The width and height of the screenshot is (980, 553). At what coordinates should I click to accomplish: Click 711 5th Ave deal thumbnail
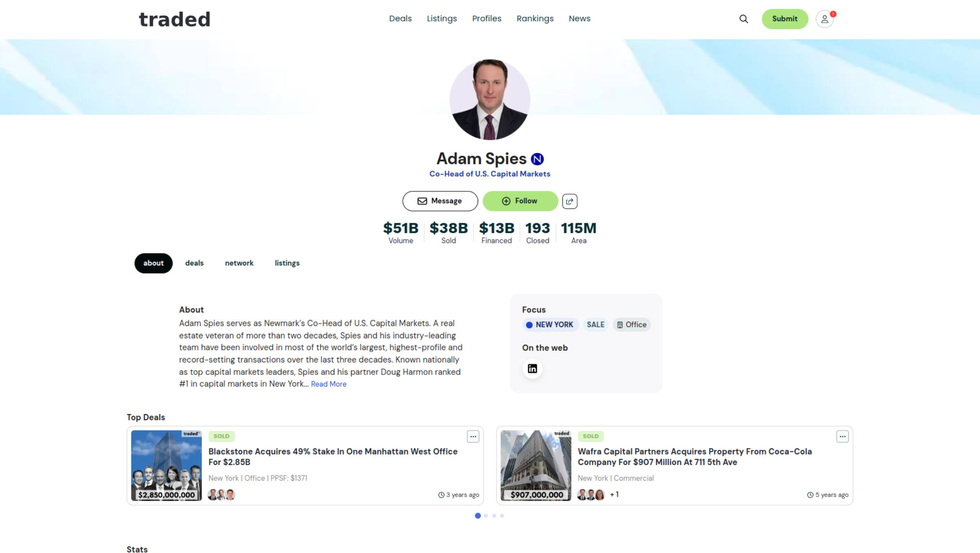click(x=535, y=466)
